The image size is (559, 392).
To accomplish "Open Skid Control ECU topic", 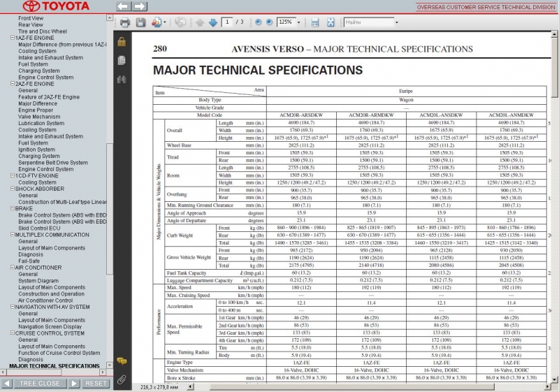I will coord(39,228).
